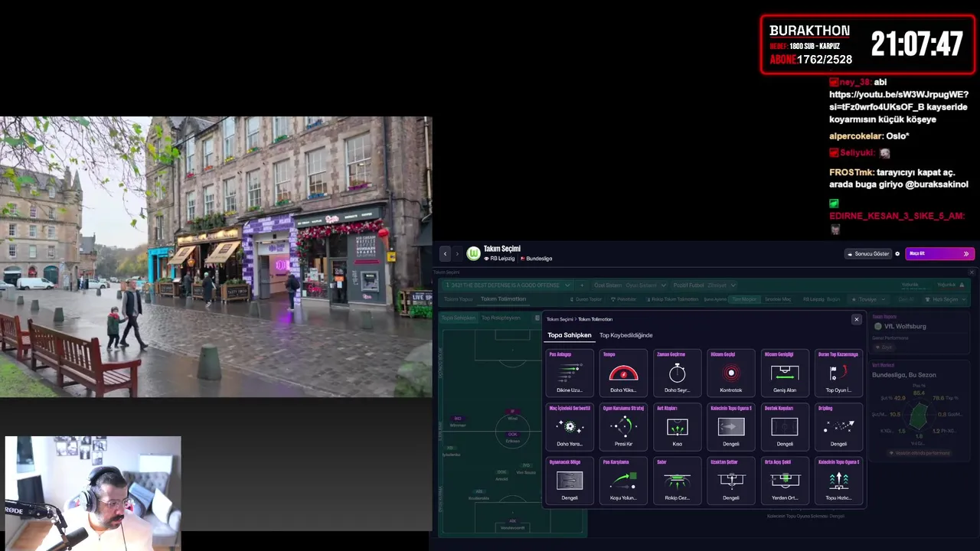Select player Wimmer on the pitch
The height and width of the screenshot is (551, 980).
pos(458,422)
